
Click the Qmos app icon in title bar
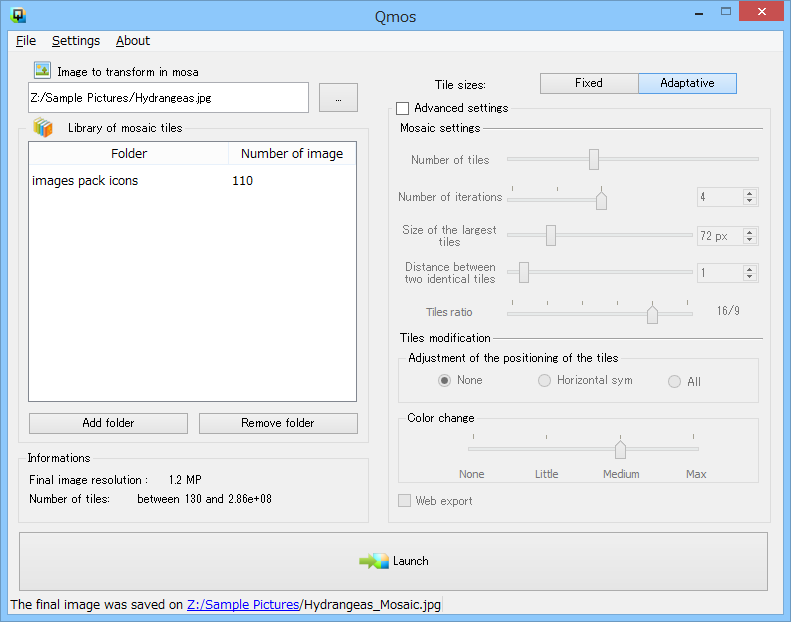point(18,16)
